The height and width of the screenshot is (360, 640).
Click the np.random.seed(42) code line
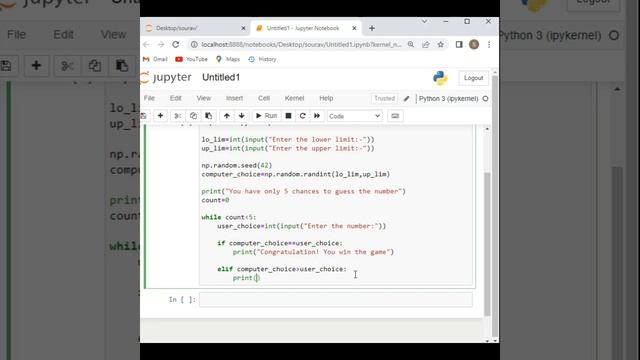click(x=236, y=165)
